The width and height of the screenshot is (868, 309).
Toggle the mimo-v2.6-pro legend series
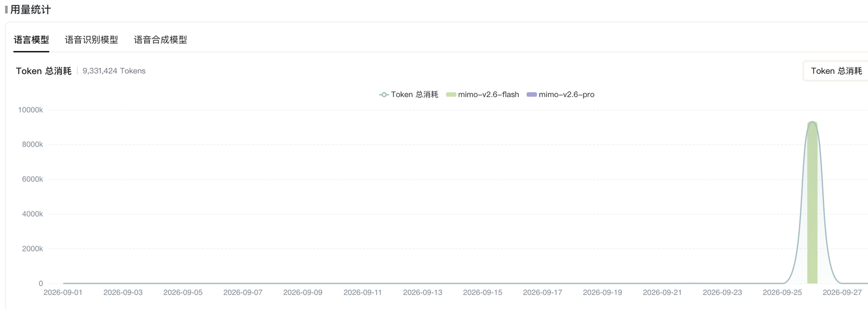[x=560, y=94]
